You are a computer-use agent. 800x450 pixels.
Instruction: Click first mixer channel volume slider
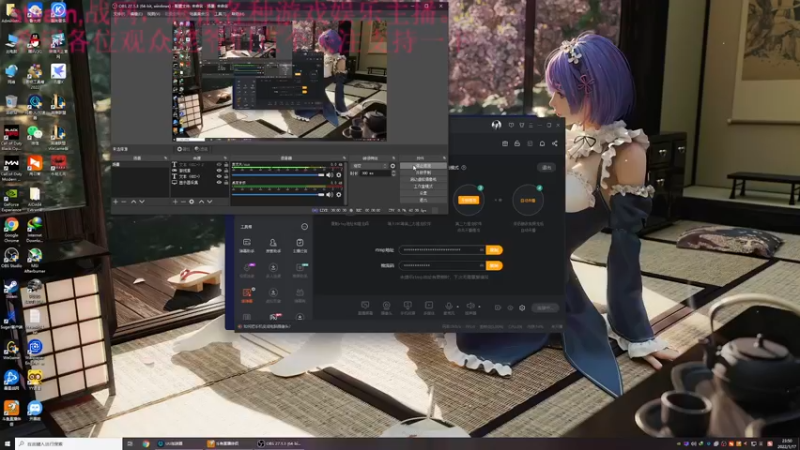(278, 175)
